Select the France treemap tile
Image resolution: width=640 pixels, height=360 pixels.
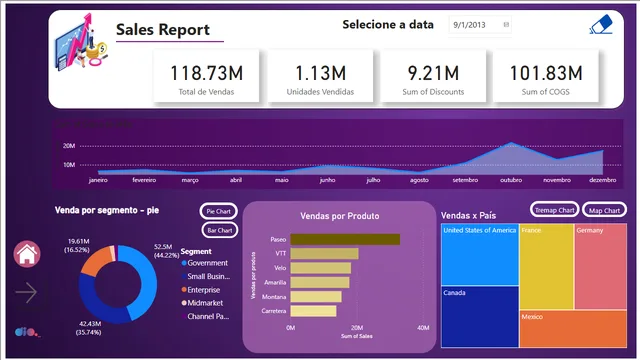tap(547, 266)
